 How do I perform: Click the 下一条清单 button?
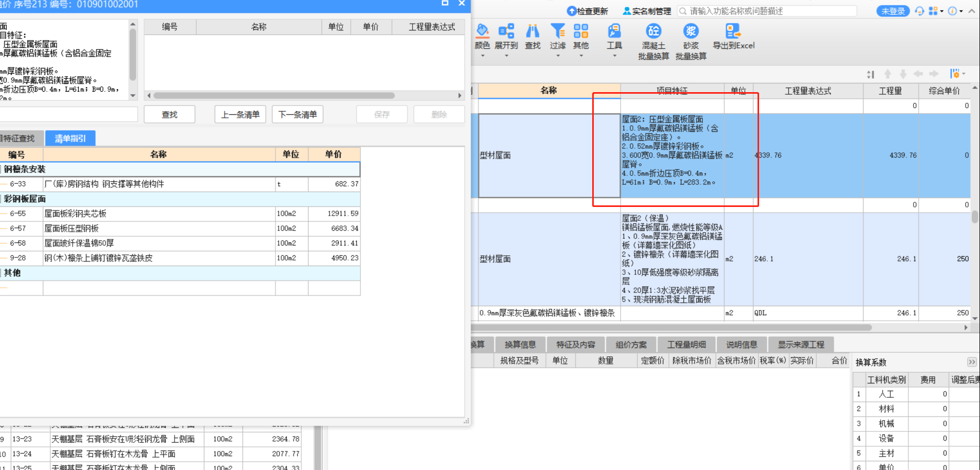coord(298,114)
